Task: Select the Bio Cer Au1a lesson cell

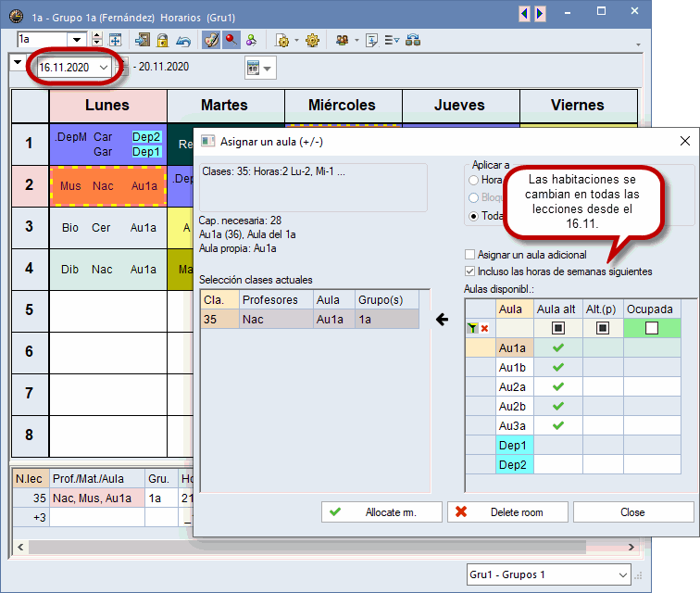Action: point(107,228)
